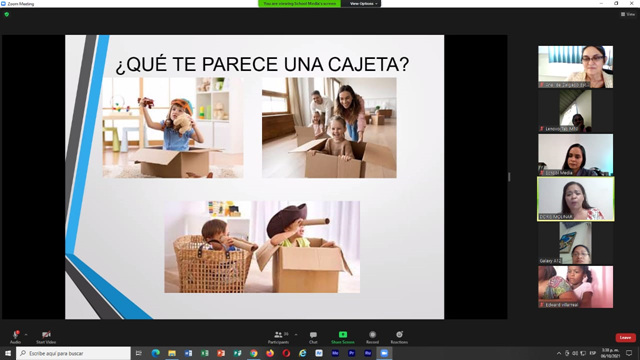640x360 pixels.
Task: Open Microsoft Publisher from the taskbar
Action: coord(237,353)
